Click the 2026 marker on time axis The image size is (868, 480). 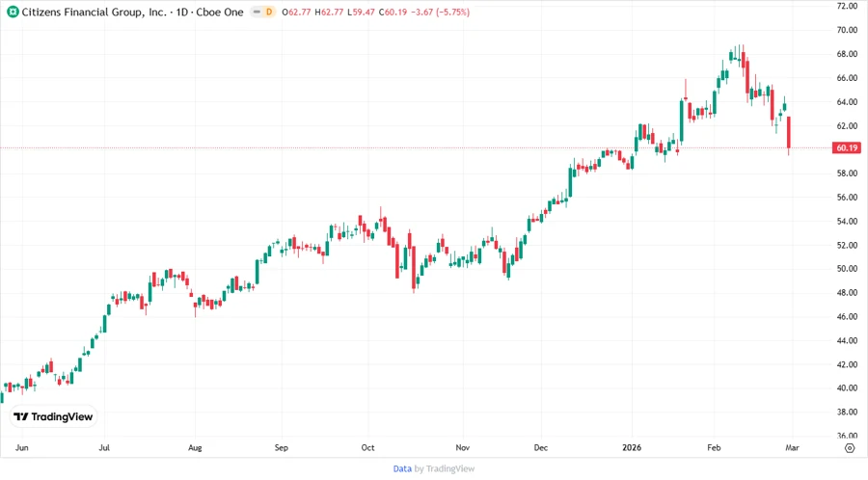pyautogui.click(x=632, y=447)
